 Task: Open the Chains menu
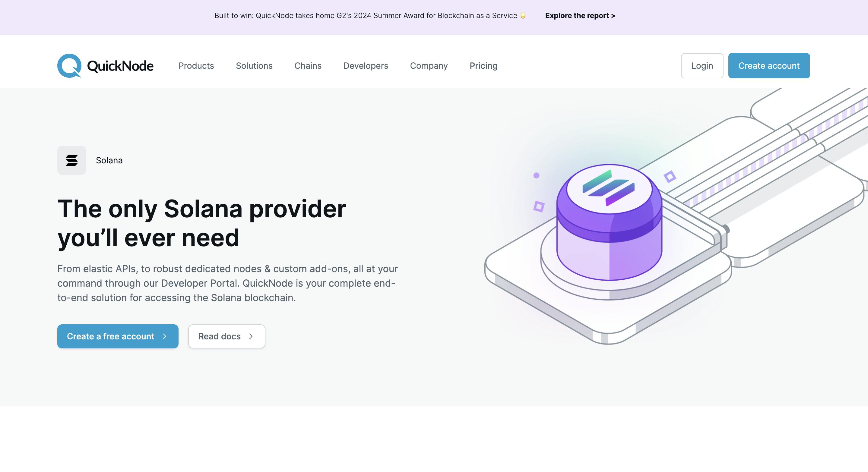tap(308, 66)
